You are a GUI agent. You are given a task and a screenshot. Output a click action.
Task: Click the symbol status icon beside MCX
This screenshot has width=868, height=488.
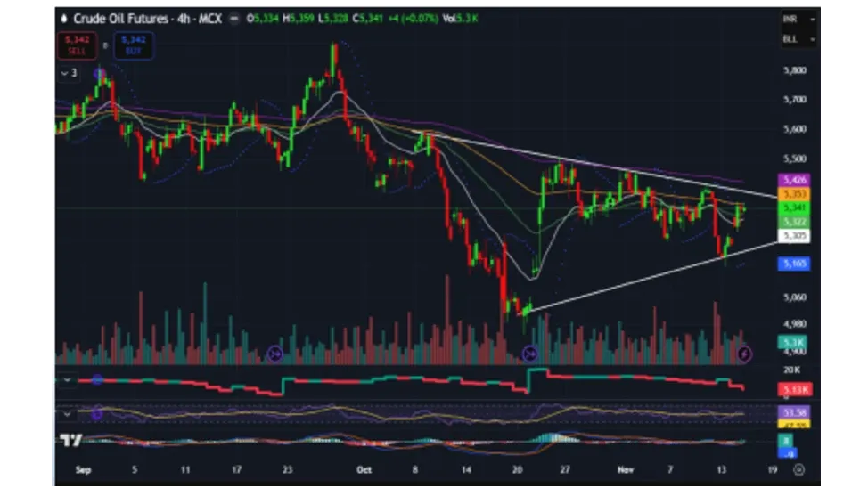[234, 19]
